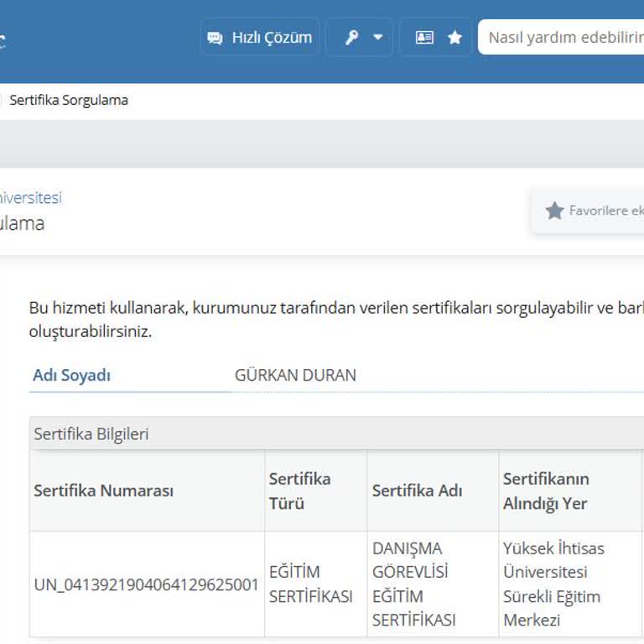Click the Sertifika Türü column header
This screenshot has width=644, height=644.
click(316, 491)
